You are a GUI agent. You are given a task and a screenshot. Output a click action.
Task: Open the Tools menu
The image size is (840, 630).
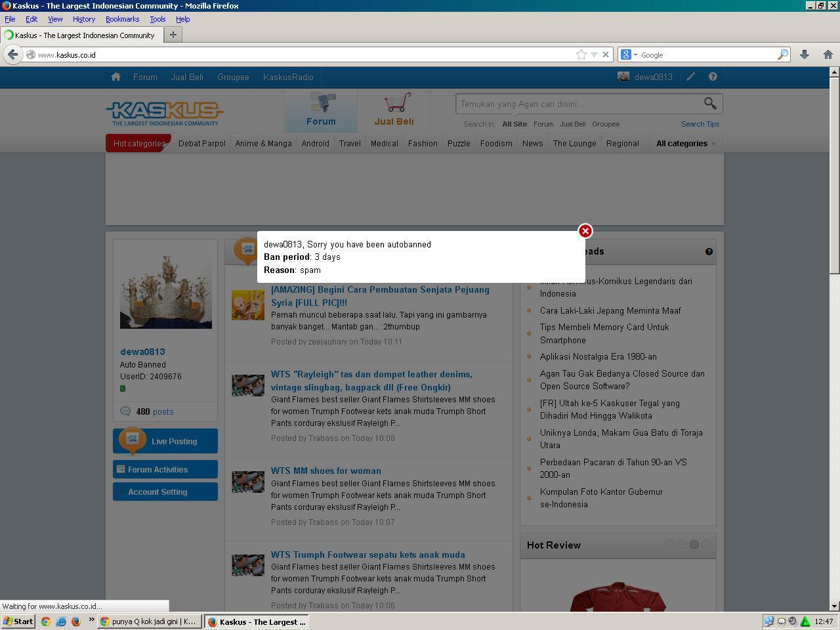(x=157, y=19)
